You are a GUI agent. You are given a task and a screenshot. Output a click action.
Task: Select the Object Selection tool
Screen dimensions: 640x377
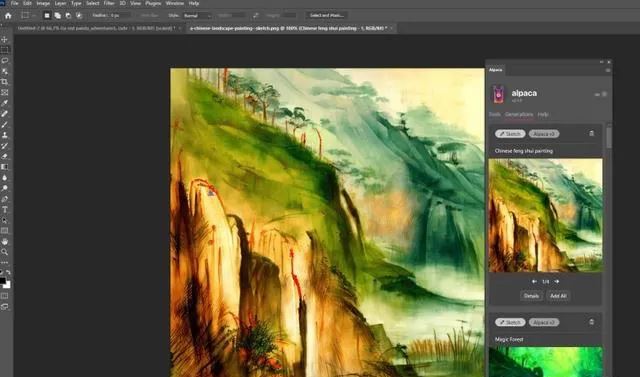(x=4, y=71)
